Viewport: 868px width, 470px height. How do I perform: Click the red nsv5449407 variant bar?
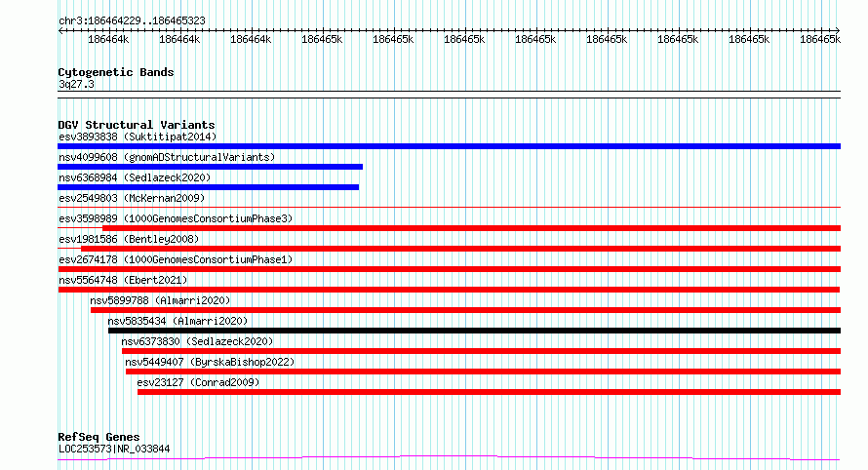(x=484, y=372)
